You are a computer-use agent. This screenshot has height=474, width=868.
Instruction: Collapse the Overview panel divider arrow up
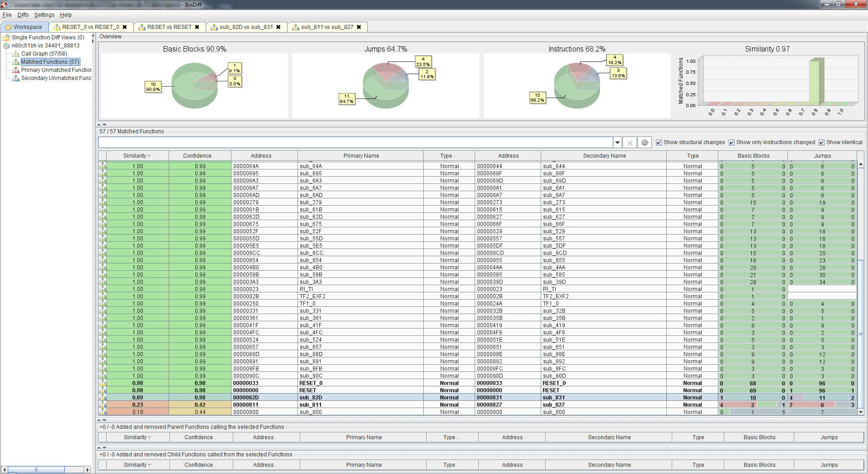99,125
